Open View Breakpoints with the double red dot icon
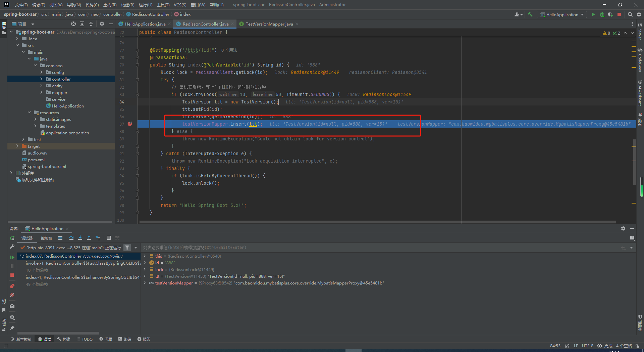644x352 pixels. (12, 286)
